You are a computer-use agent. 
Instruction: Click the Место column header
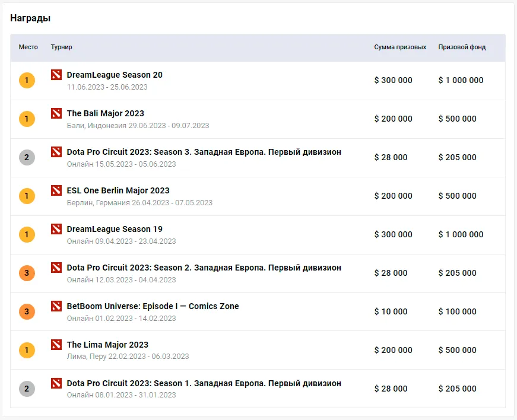tap(28, 47)
